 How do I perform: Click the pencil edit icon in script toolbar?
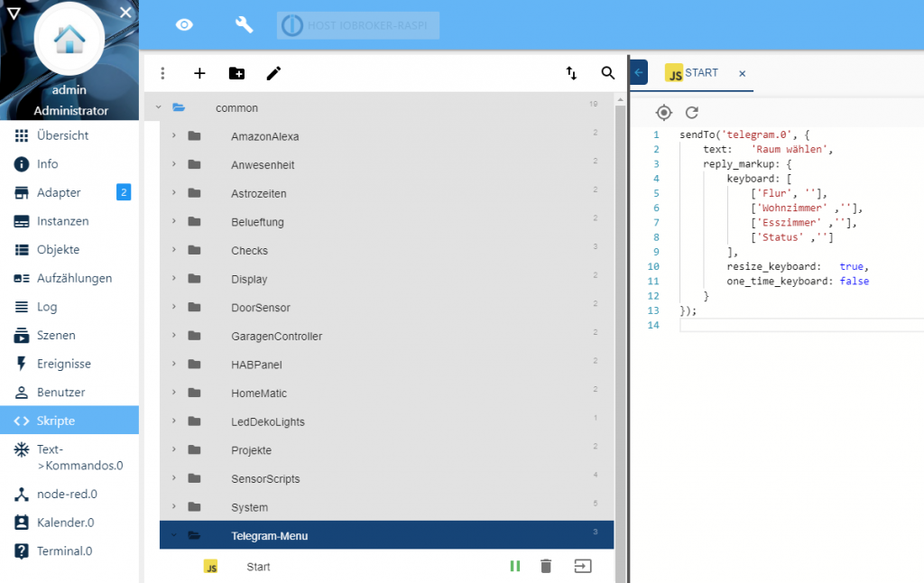(273, 73)
